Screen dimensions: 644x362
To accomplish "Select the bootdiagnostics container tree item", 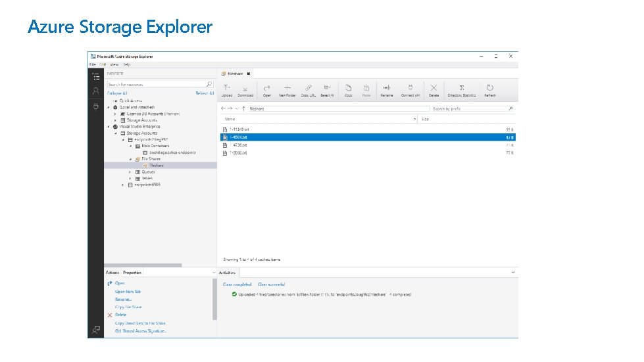I will pos(172,152).
